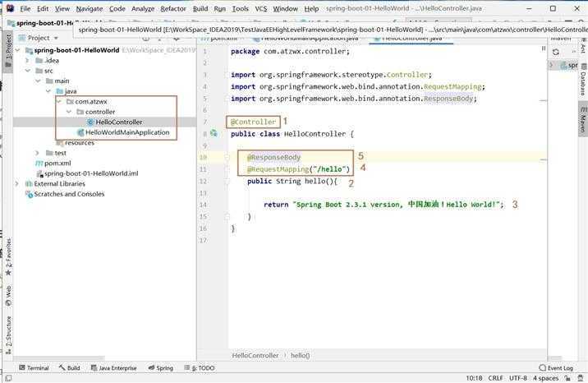
Task: Click the caret position 10:18 indicator
Action: pos(474,378)
